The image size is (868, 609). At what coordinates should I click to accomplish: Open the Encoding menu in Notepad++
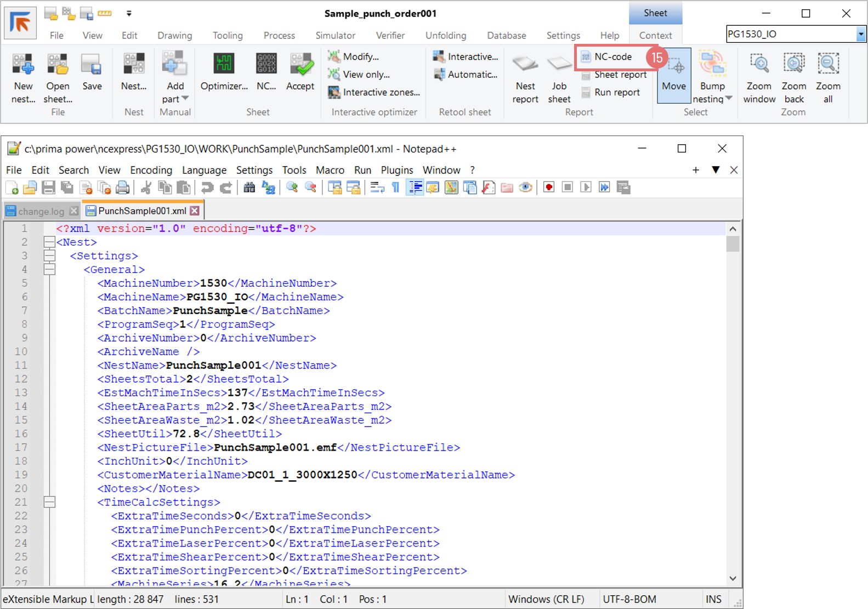click(x=151, y=170)
